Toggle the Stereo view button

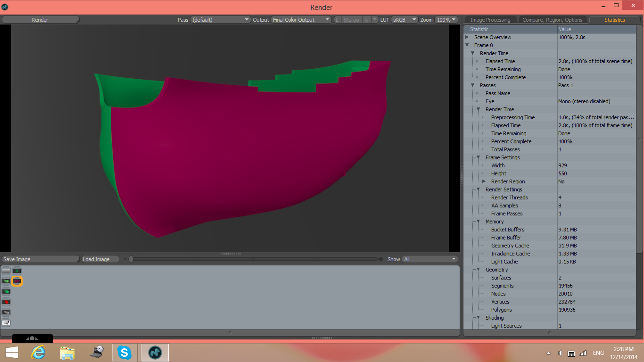click(x=351, y=20)
